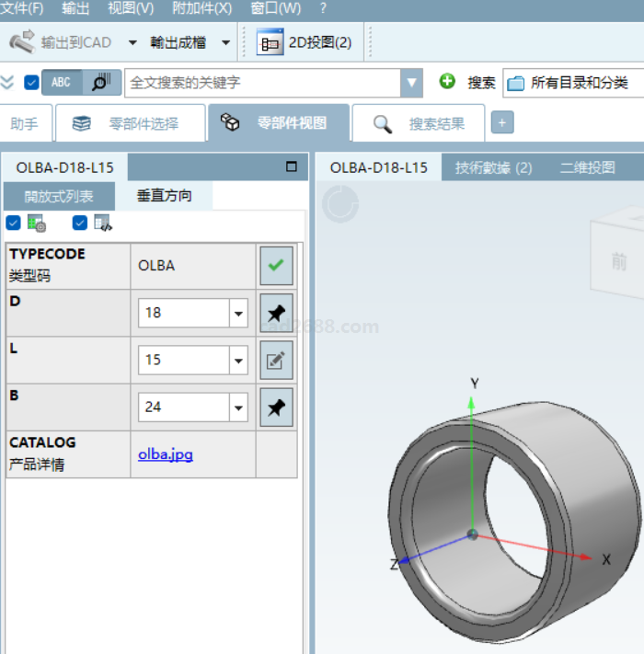Open the olba.jpg catalog link
The height and width of the screenshot is (654, 644).
166,454
